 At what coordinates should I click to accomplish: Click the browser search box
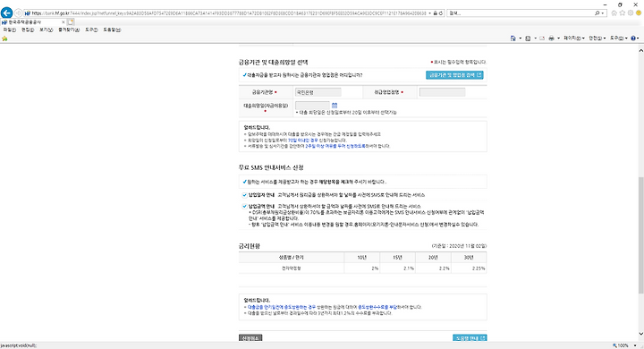point(521,13)
